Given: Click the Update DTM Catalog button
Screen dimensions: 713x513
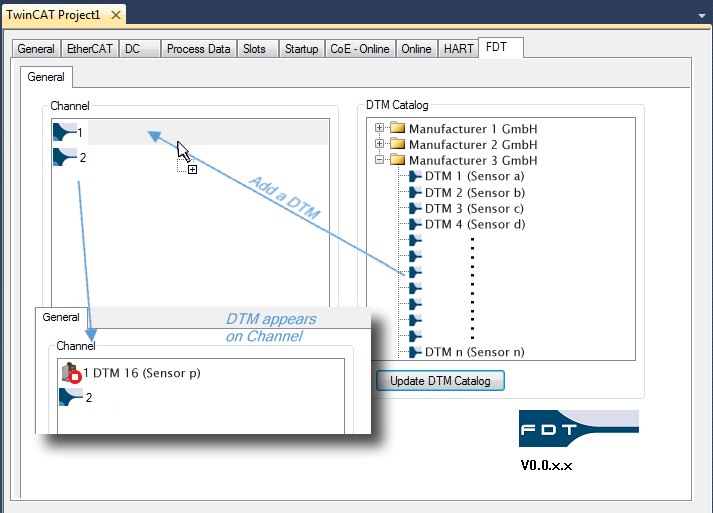Looking at the screenshot, I should (440, 381).
